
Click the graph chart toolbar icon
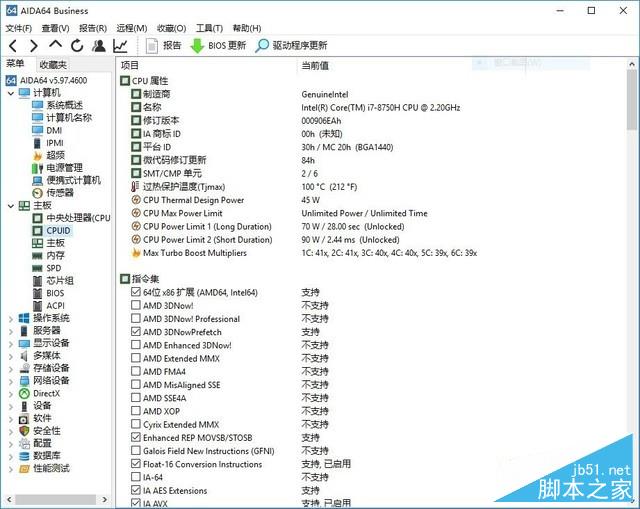coord(120,45)
